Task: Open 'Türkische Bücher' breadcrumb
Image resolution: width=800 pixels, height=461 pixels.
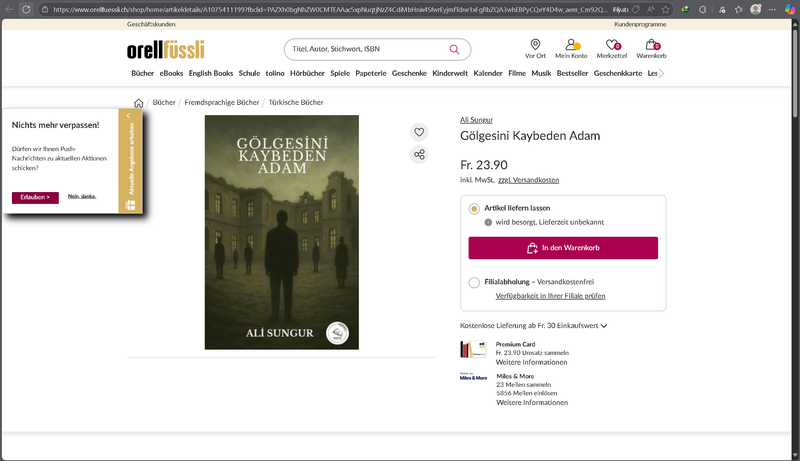Action: pyautogui.click(x=296, y=103)
